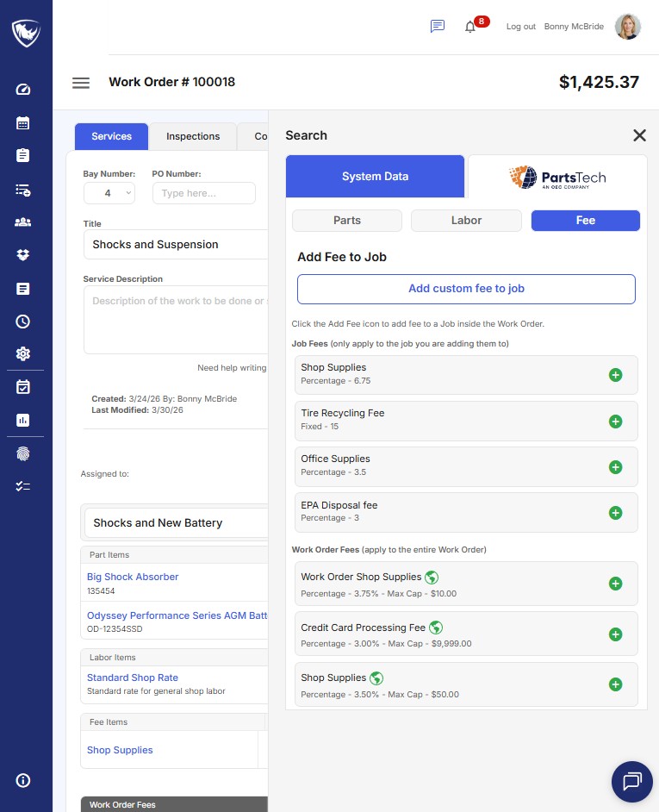This screenshot has width=659, height=812.
Task: Click the Time Clock icon in the sidebar
Action: pos(24,321)
